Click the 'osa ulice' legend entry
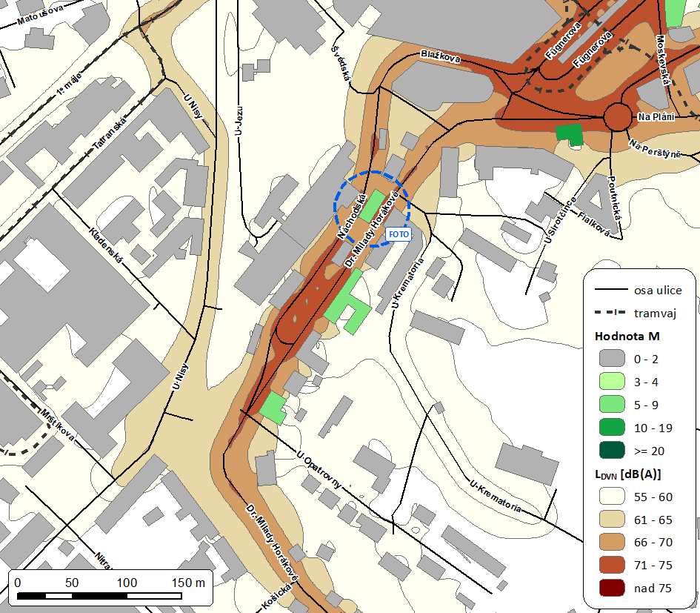Viewport: 700px width, 613px height. [x=639, y=291]
